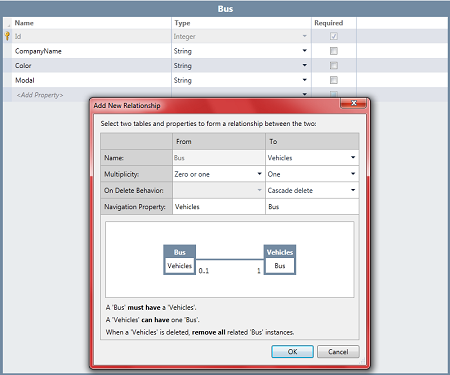
Task: Click the Name column header
Action: pyautogui.click(x=91, y=23)
